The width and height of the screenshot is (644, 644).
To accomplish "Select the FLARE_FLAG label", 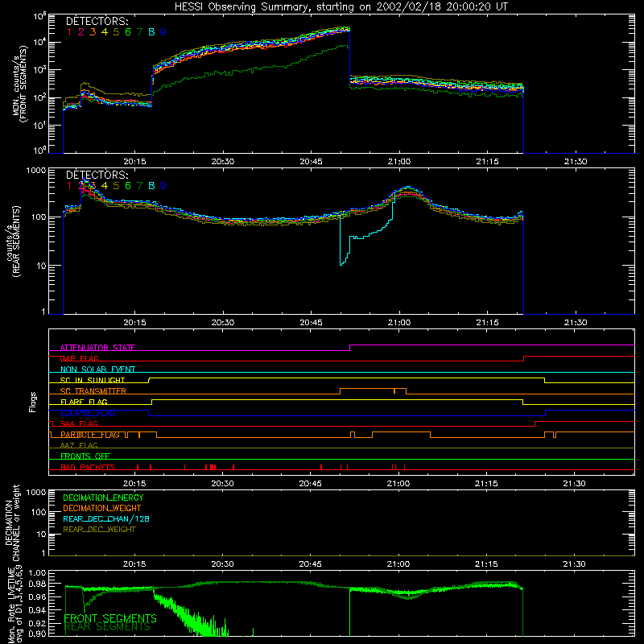I will (84, 402).
